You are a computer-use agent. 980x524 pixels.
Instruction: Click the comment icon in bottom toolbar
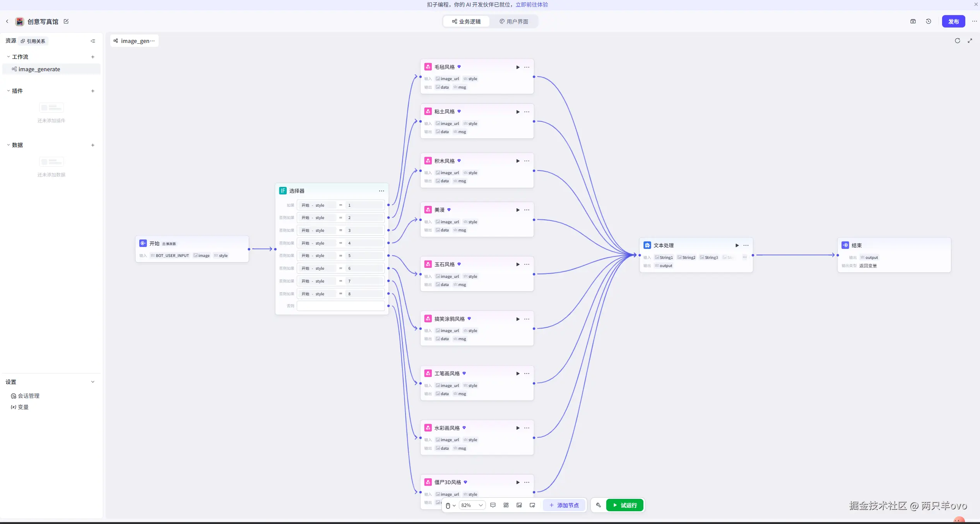(493, 505)
